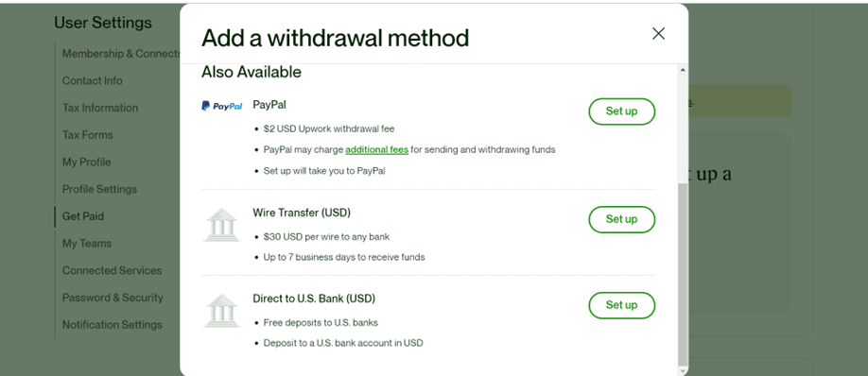Open the additional fees link

[377, 150]
